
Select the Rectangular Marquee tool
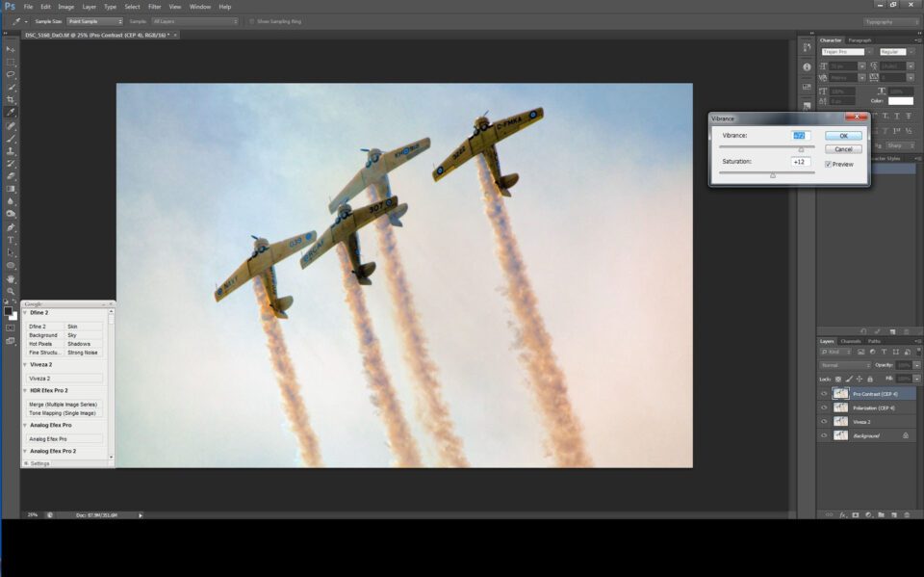[x=11, y=62]
